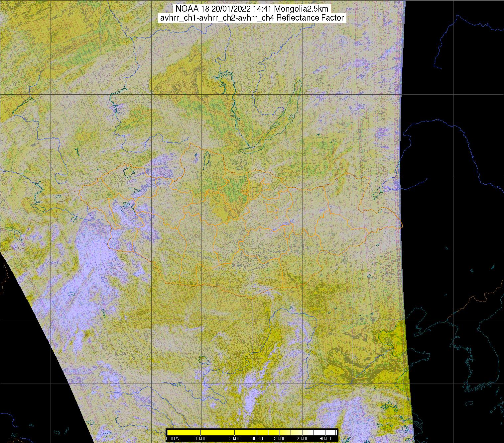Click the long narrow reservoir west of Lake Baikal
This screenshot has width=504, height=443.
click(x=233, y=100)
